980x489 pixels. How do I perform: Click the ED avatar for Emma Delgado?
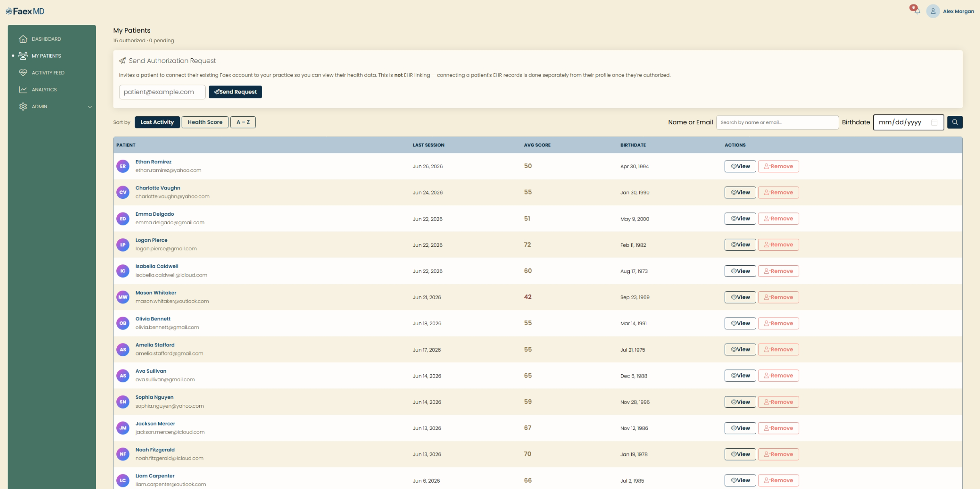point(123,219)
